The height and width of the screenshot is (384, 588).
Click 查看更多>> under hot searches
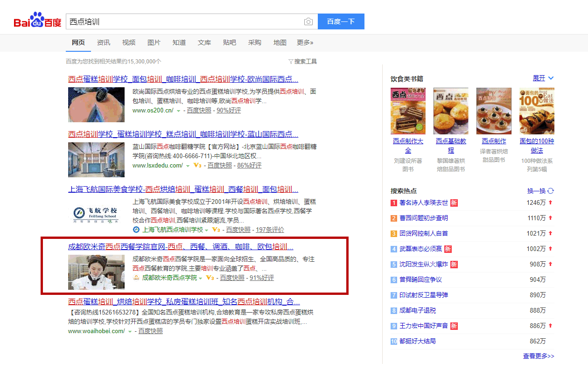[539, 356]
